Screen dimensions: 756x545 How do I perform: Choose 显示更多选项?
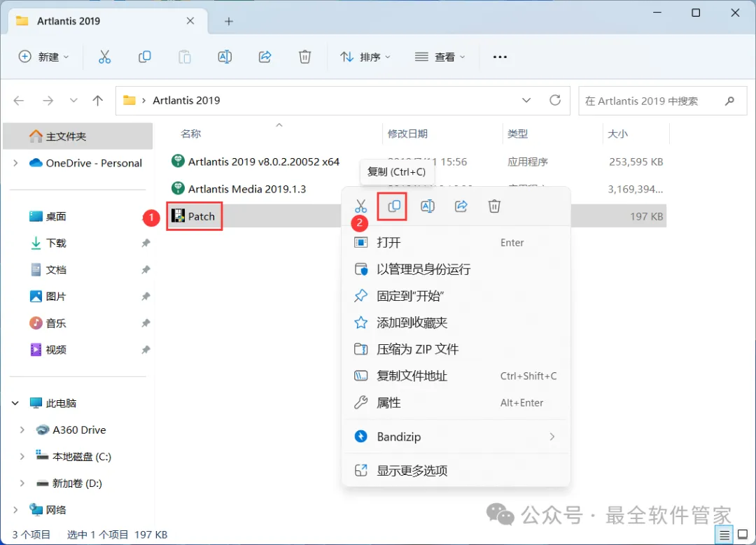coord(456,470)
